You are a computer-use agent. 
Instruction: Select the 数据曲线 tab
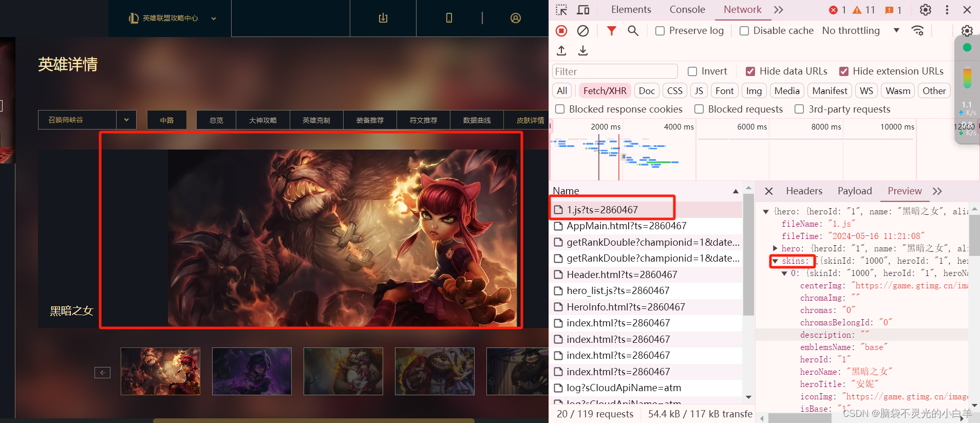[477, 120]
